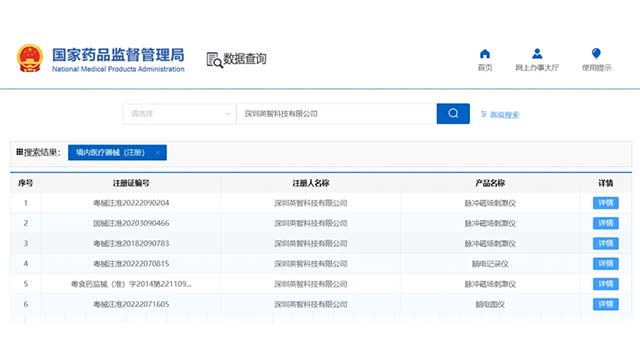Click inside the company name search field

tap(336, 113)
